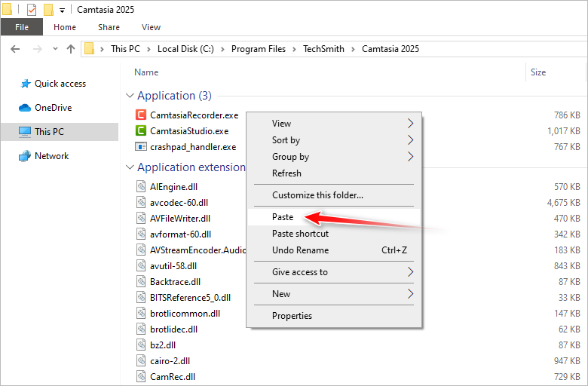The width and height of the screenshot is (588, 386).
Task: Collapse the Application extension group
Action: pos(130,167)
